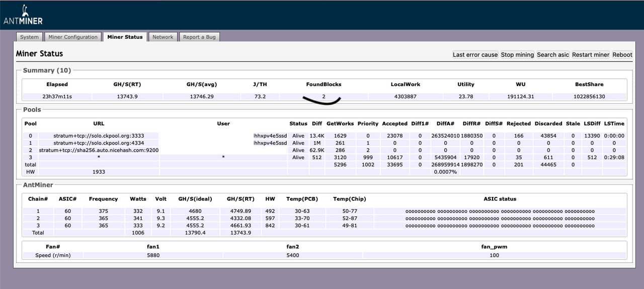The width and height of the screenshot is (644, 289).
Task: Click the Diff value 13.4K for pool 0
Action: (317, 136)
